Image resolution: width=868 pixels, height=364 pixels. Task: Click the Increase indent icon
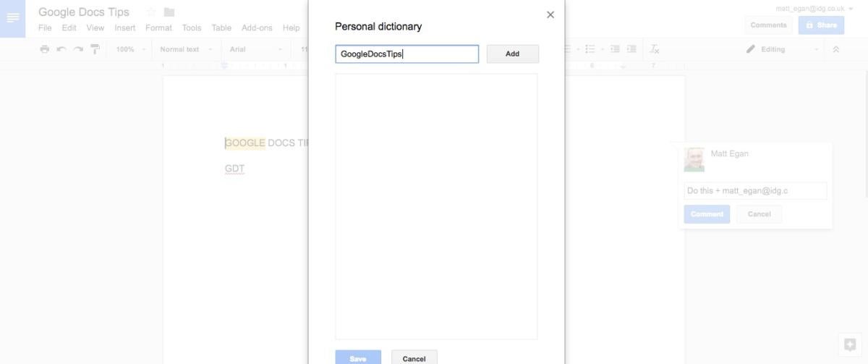click(631, 49)
